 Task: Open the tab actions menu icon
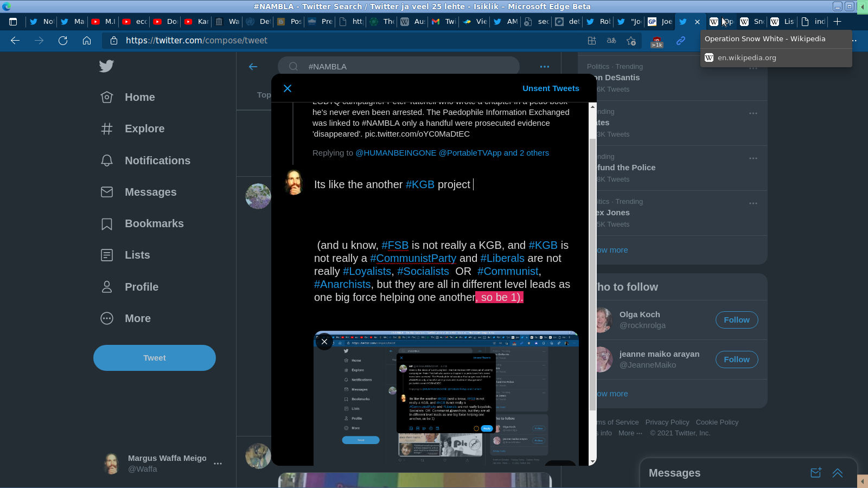pos(13,22)
